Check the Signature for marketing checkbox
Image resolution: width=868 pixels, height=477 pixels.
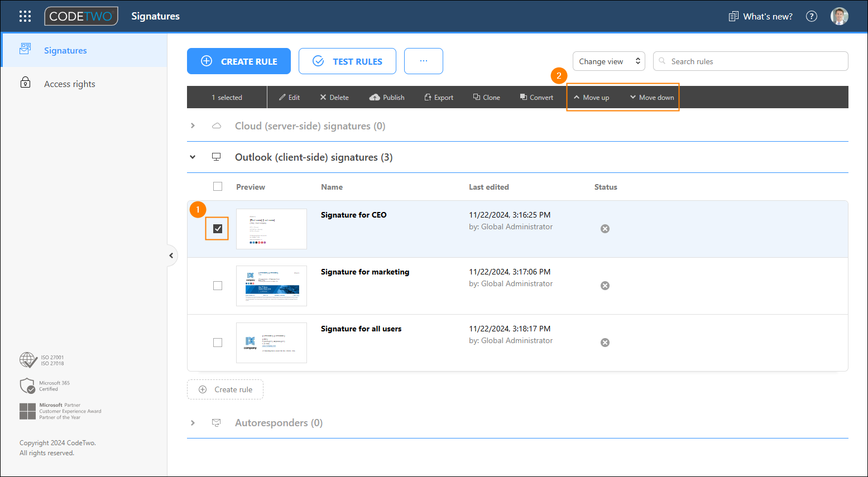[218, 286]
